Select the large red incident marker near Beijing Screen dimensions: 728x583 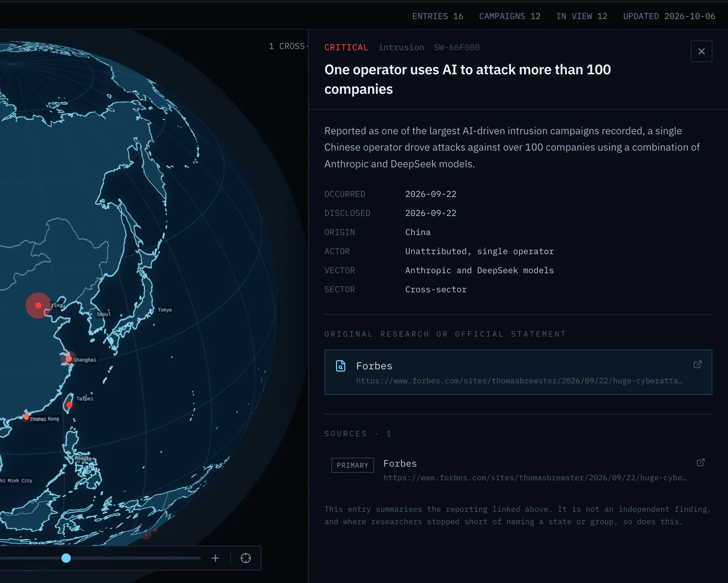pos(38,306)
